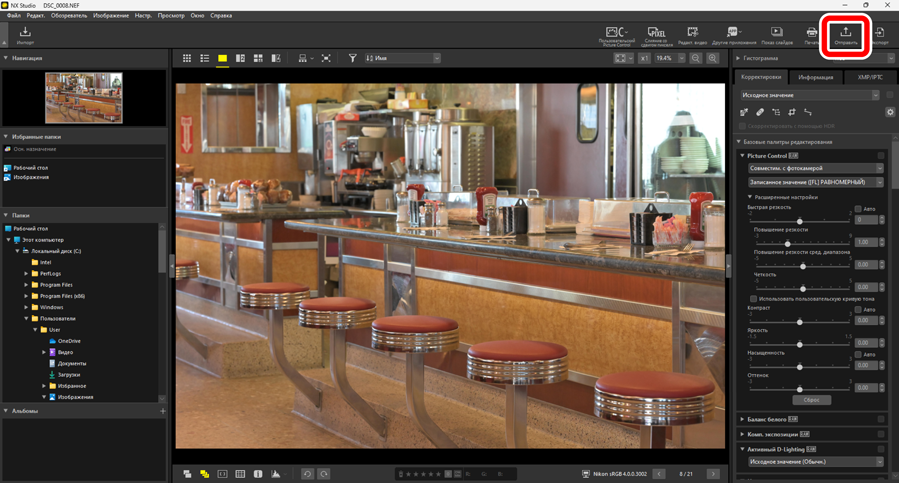Enable Авто checkbox for Быстрая резкость

tap(858, 208)
